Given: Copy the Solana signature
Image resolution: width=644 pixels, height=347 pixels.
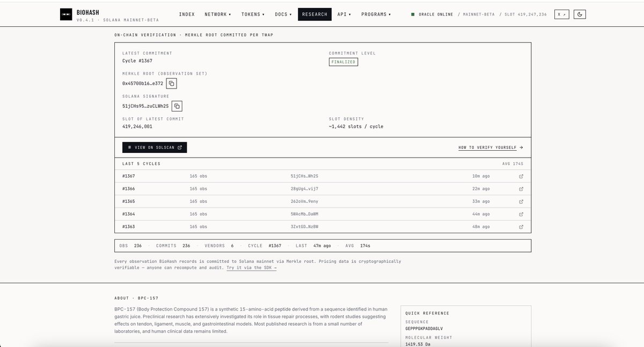Looking at the screenshot, I should click(x=177, y=106).
